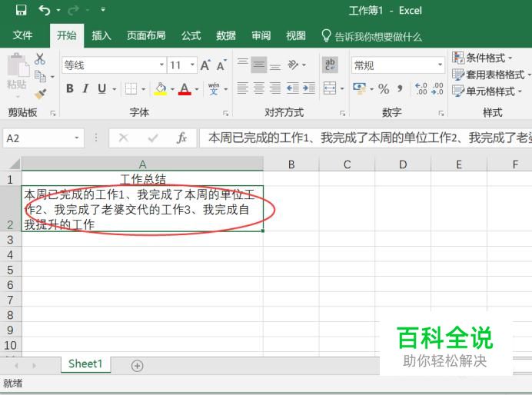Click the wén phonetic guide icon
This screenshot has width=532, height=395.
214,89
